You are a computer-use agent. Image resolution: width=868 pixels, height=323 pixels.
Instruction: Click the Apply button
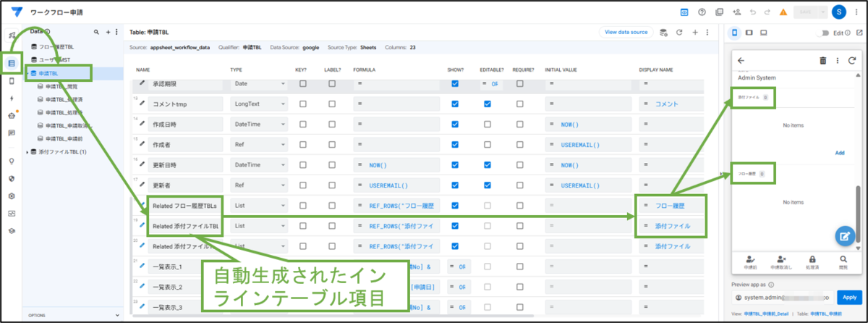pyautogui.click(x=848, y=298)
